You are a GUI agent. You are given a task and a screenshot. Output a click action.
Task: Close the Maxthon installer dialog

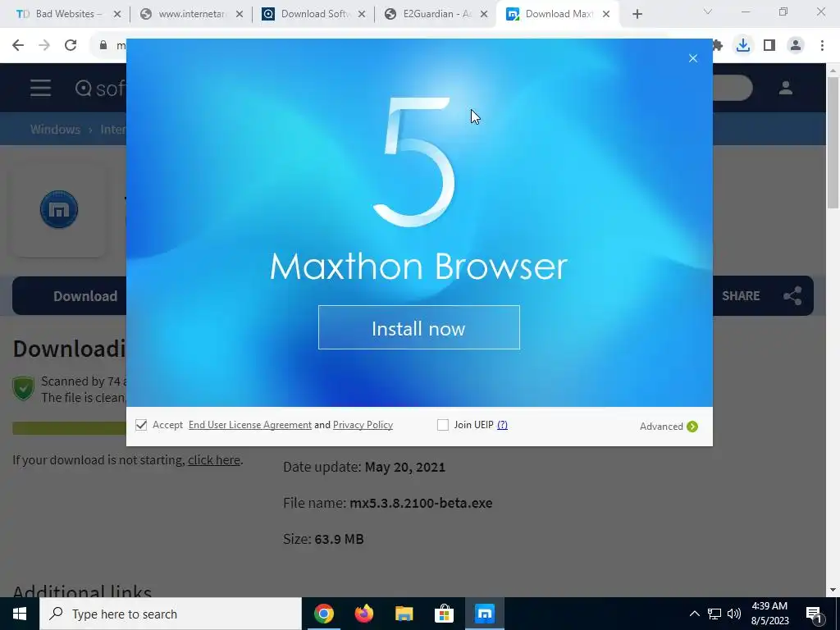pyautogui.click(x=692, y=58)
